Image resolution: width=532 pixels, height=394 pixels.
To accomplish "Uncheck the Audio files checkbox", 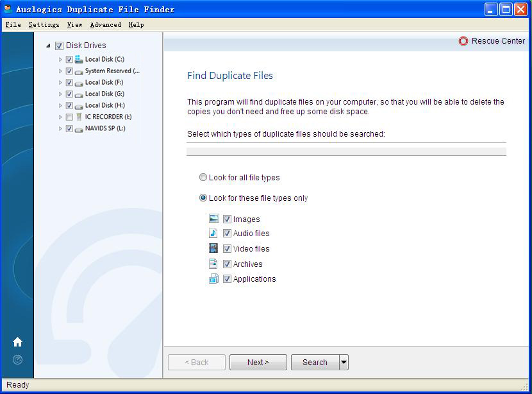I will coord(227,234).
